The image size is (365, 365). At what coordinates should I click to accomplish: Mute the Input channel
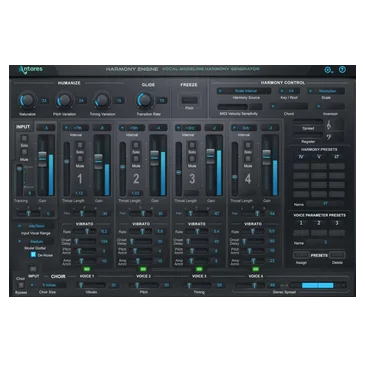pyautogui.click(x=24, y=152)
